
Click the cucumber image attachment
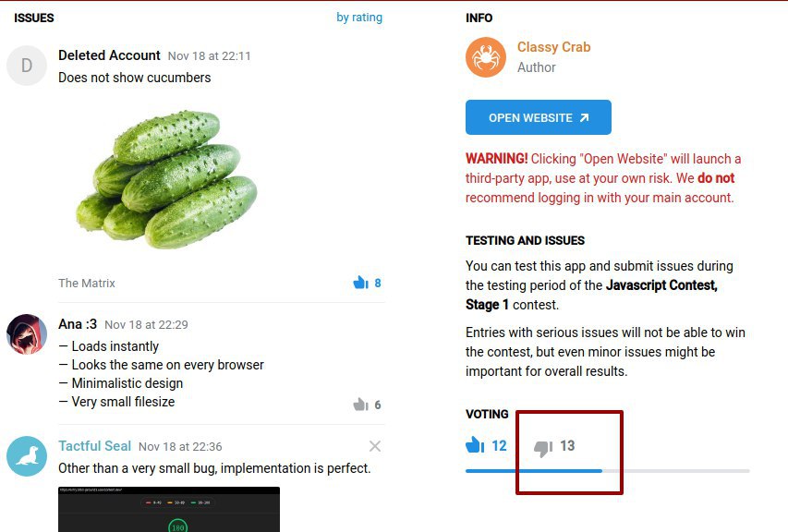167,179
